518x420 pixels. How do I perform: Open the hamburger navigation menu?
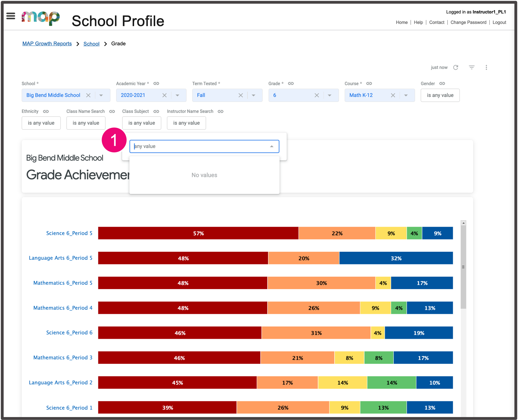[10, 16]
